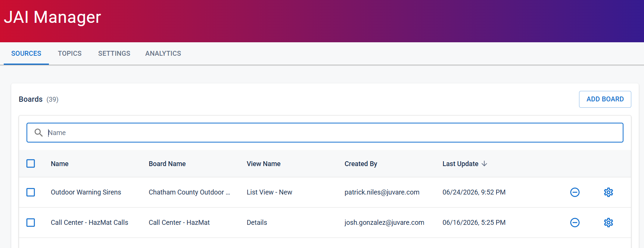This screenshot has height=248, width=644.
Task: Toggle the select-all boards checkbox
Action: (x=31, y=163)
